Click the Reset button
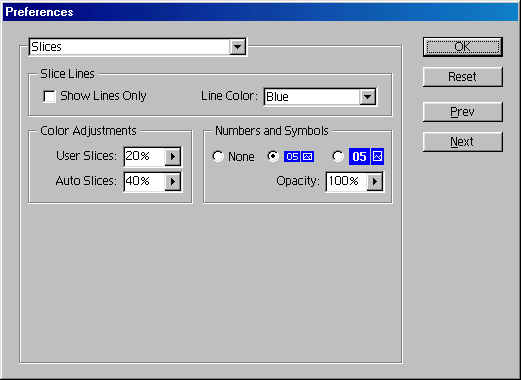This screenshot has width=521, height=380. [x=463, y=77]
